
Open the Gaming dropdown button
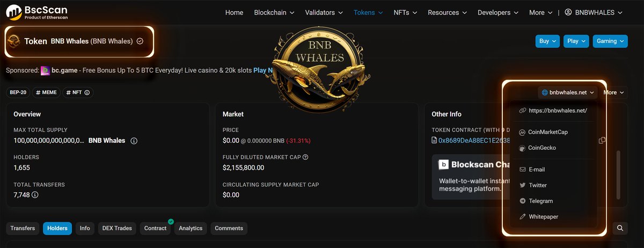610,41
